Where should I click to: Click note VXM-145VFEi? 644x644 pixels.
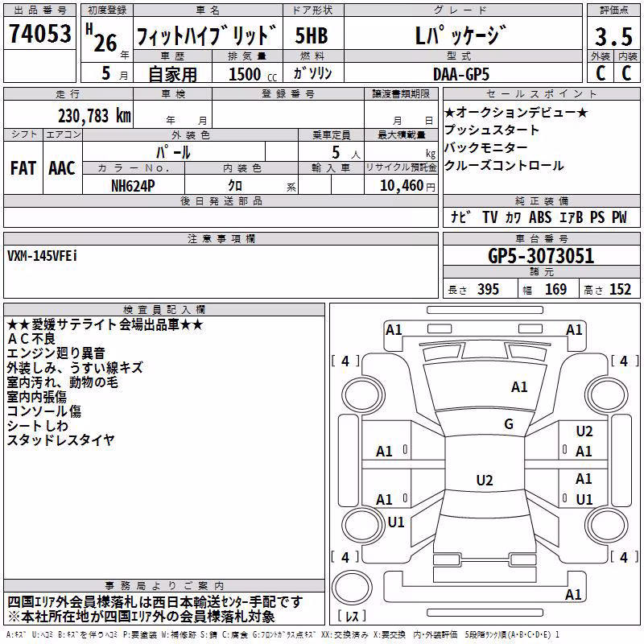click(42, 256)
